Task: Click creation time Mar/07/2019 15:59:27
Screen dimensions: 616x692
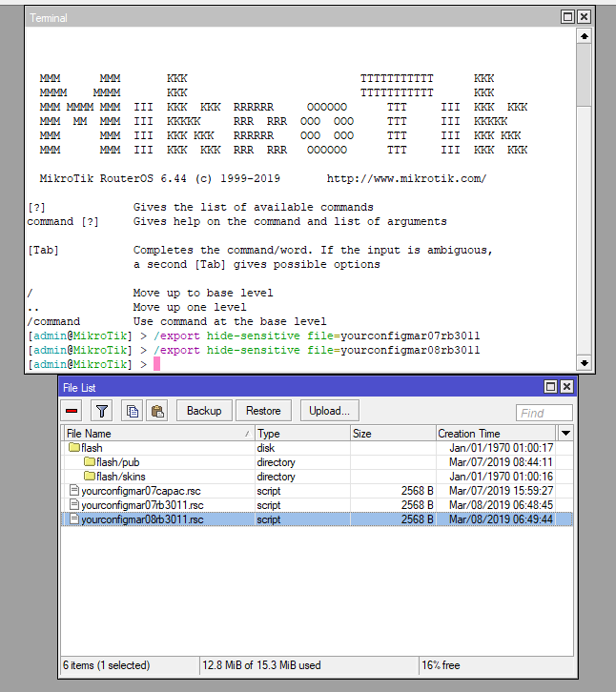Action: (501, 491)
